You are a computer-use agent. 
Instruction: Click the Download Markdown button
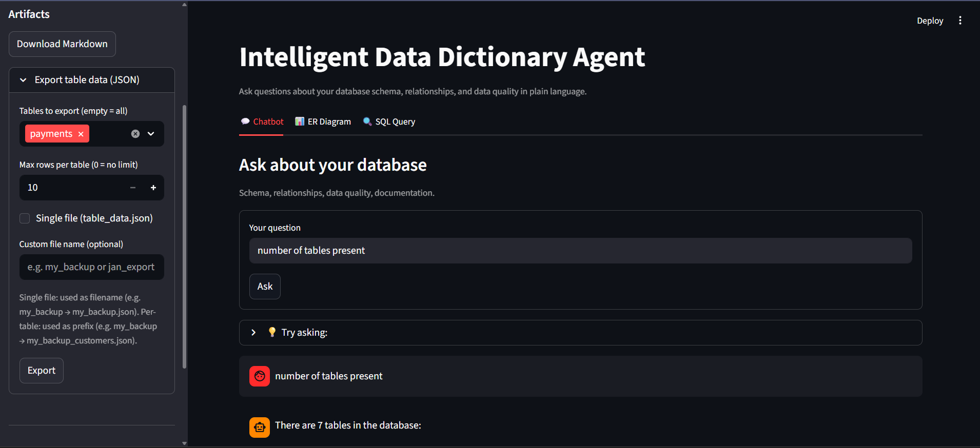click(x=62, y=44)
